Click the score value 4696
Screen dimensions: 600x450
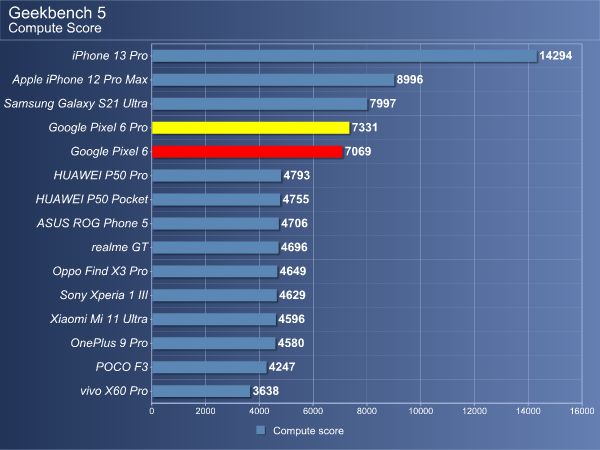(294, 247)
